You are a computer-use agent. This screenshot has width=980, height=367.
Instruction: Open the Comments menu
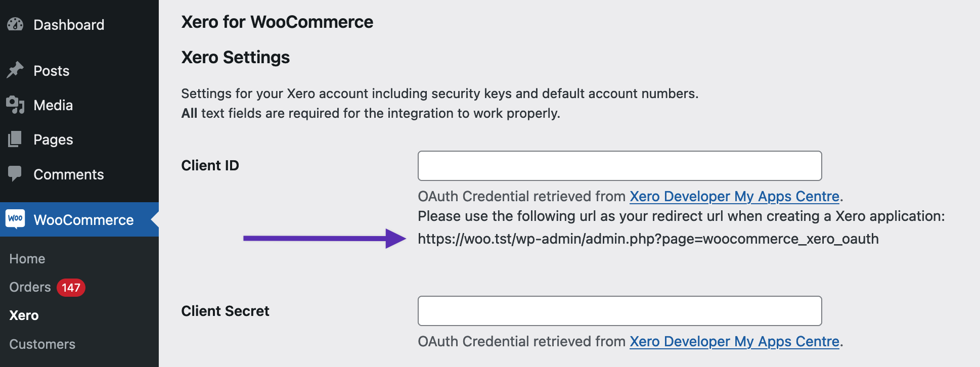point(68,174)
